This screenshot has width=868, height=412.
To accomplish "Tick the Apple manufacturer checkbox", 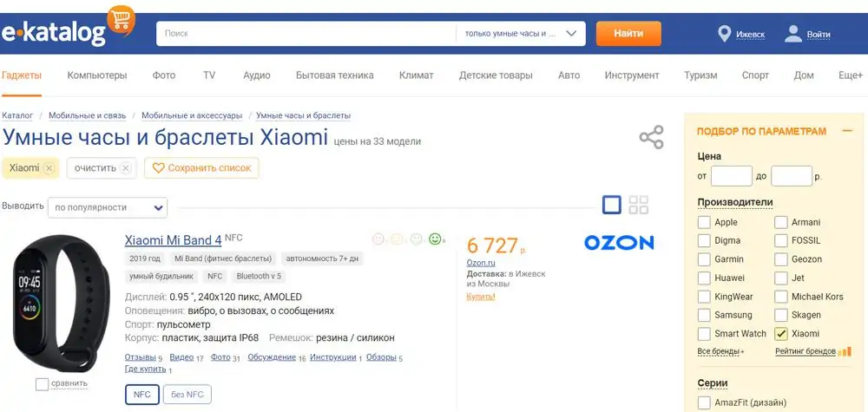I will (704, 222).
